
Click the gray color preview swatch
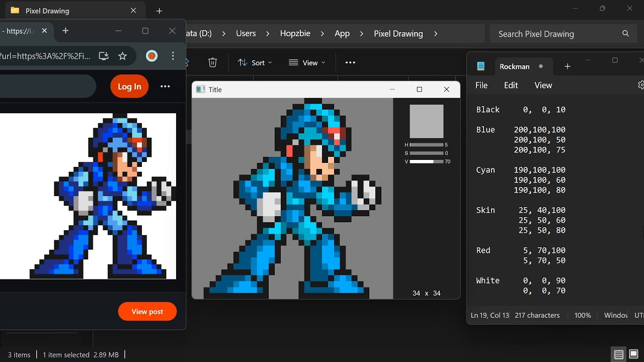(427, 121)
